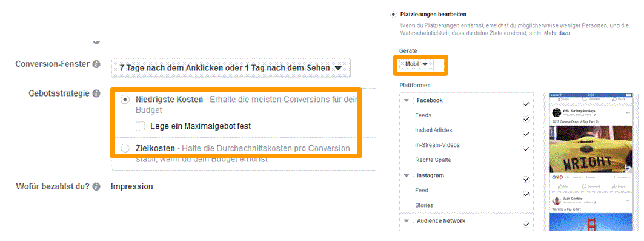Open the Mehr dazu link
Viewport: 644px width, 241px height.
pyautogui.click(x=558, y=33)
